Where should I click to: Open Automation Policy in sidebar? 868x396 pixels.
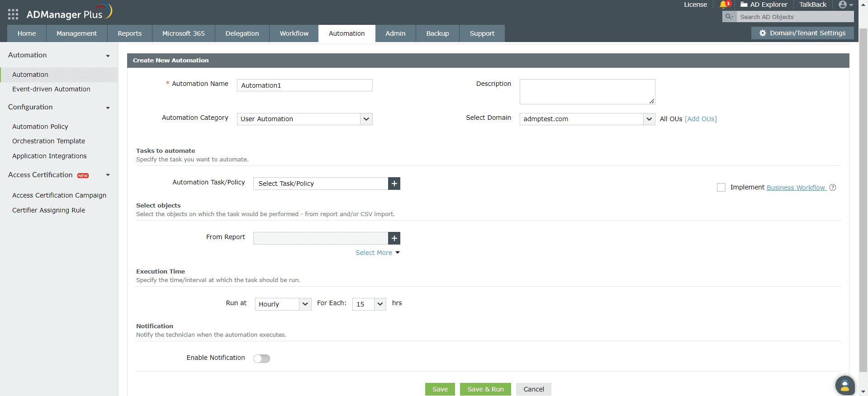click(x=40, y=127)
